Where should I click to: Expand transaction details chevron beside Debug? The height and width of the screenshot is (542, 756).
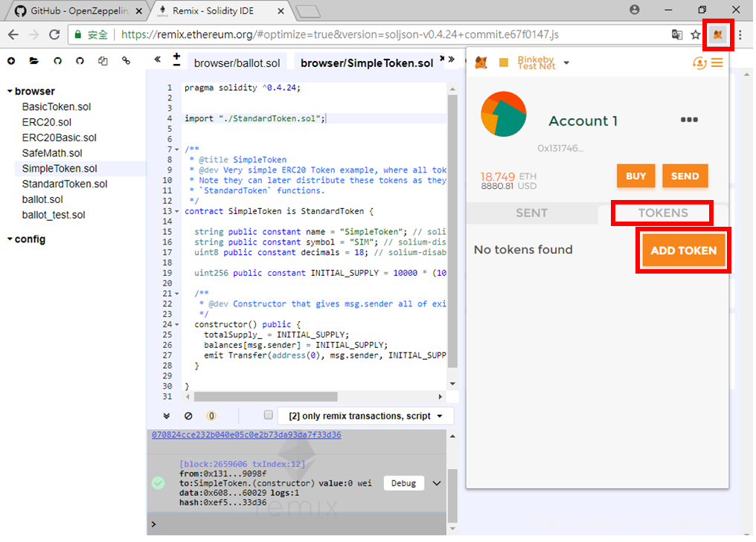tap(437, 483)
